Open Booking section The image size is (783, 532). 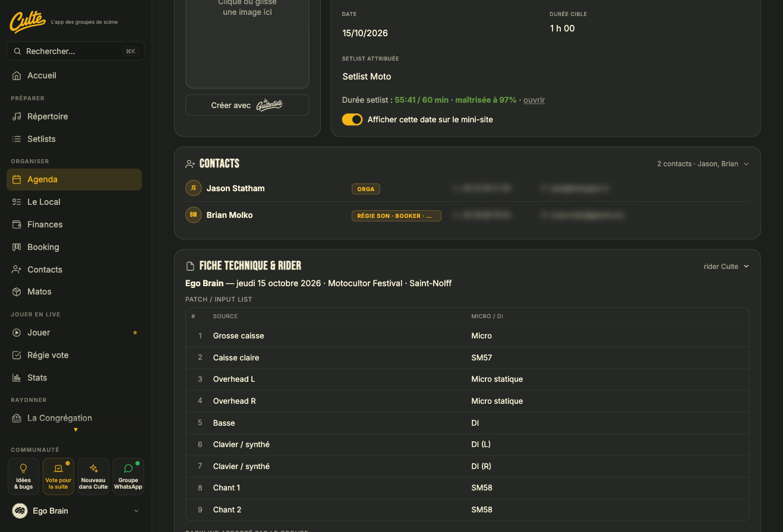[x=74, y=247]
